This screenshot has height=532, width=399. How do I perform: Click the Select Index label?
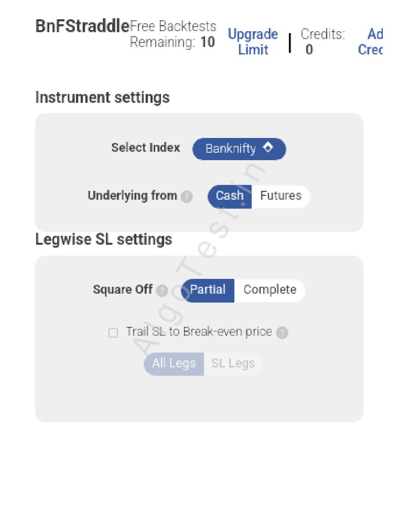(x=145, y=148)
